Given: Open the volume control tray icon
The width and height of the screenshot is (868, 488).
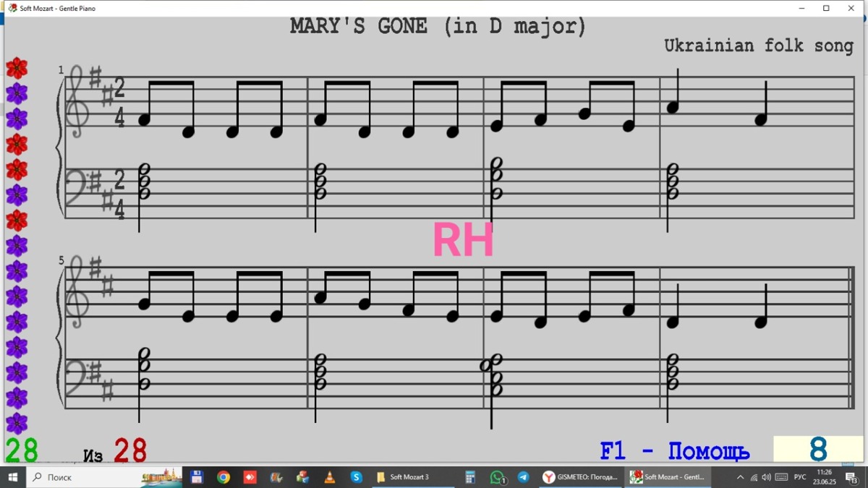Looking at the screenshot, I should tap(767, 477).
